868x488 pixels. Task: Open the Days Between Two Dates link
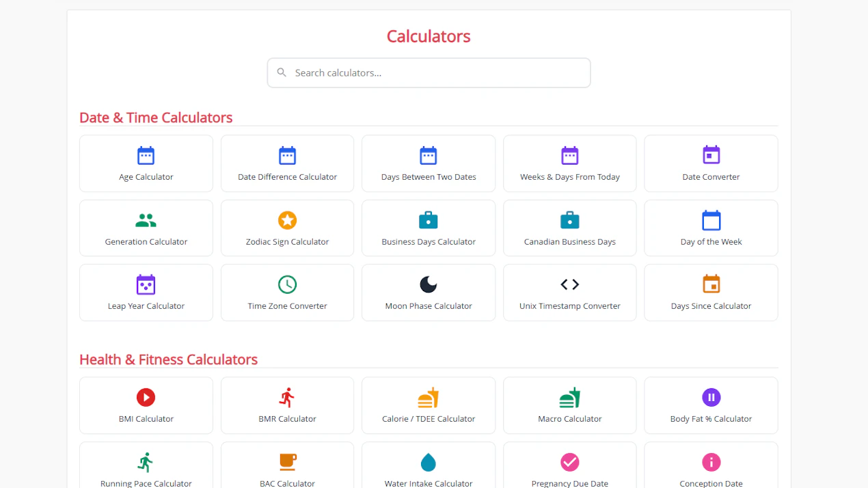429,163
